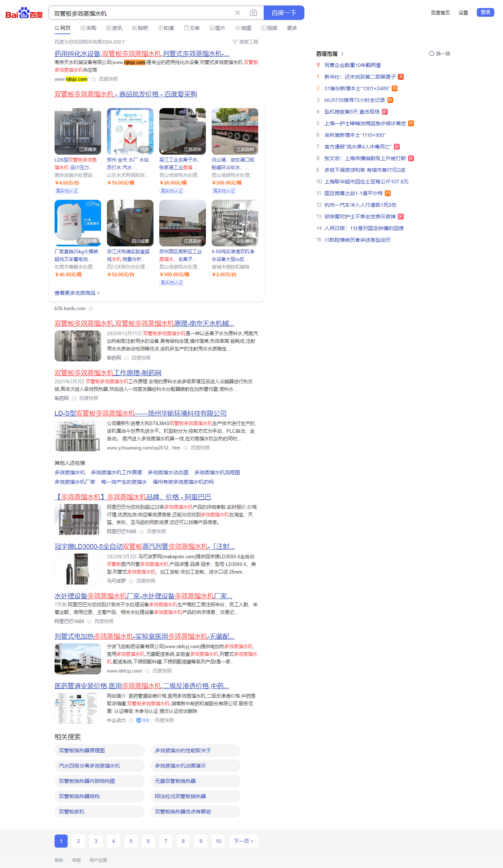Screen dimensions: 503x868
Task: Click 百度快照 icon next to njtsjx.com
Action: [x=93, y=79]
